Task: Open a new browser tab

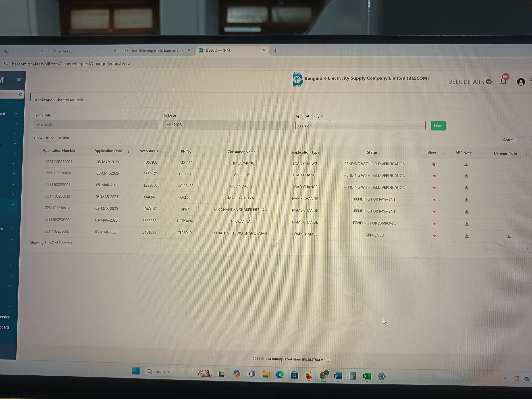Action: pos(276,50)
